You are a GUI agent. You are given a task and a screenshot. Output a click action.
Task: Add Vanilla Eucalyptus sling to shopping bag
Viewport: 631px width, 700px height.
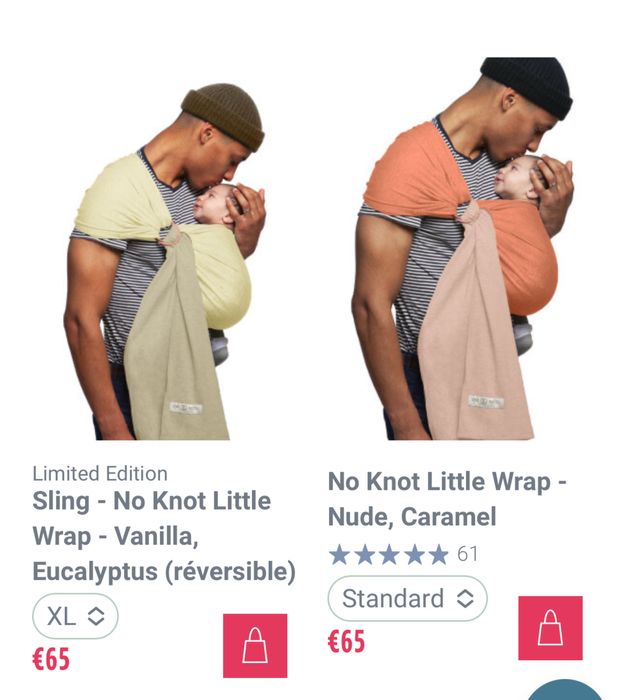(x=255, y=646)
